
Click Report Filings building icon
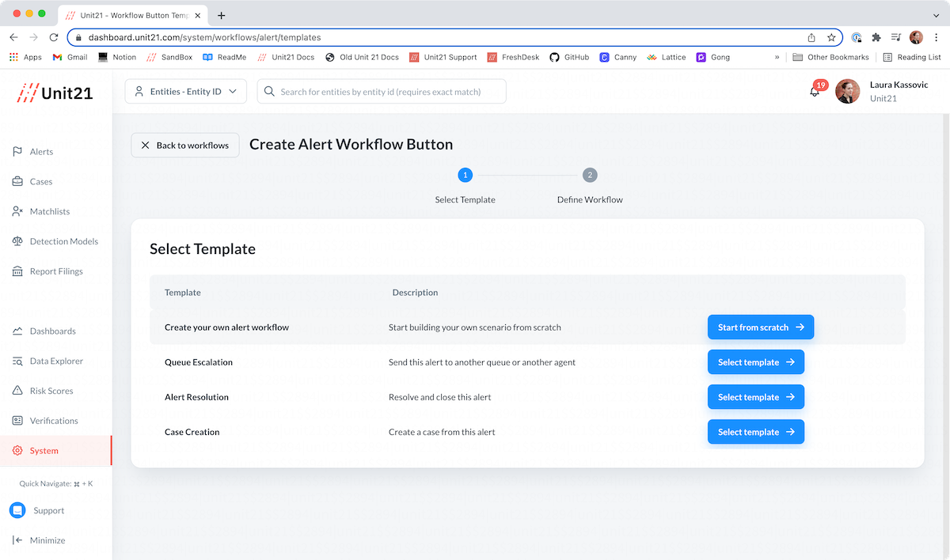tap(17, 271)
